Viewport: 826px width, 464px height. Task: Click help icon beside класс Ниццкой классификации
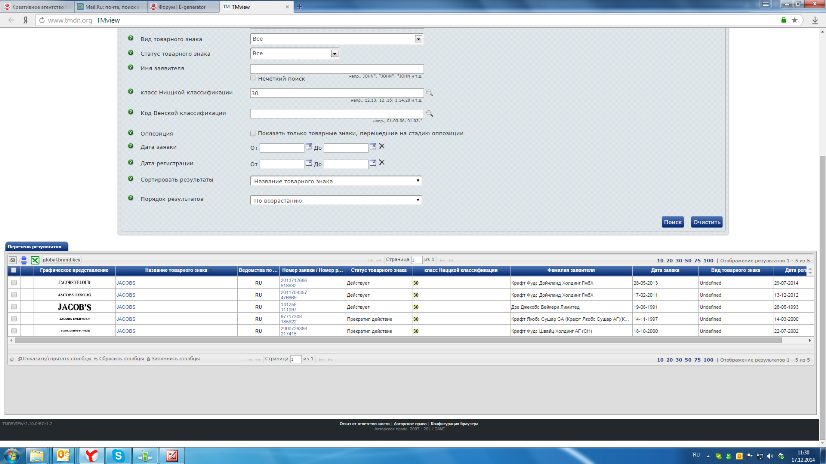[x=131, y=92]
